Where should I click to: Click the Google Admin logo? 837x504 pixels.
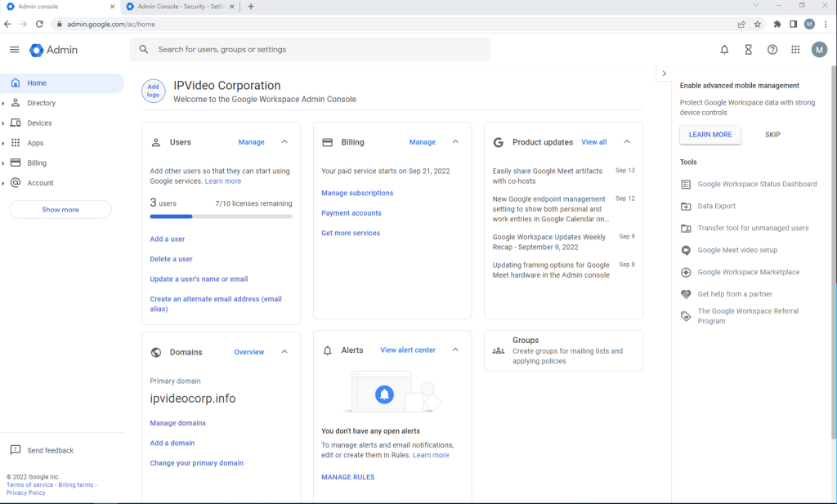(x=53, y=50)
